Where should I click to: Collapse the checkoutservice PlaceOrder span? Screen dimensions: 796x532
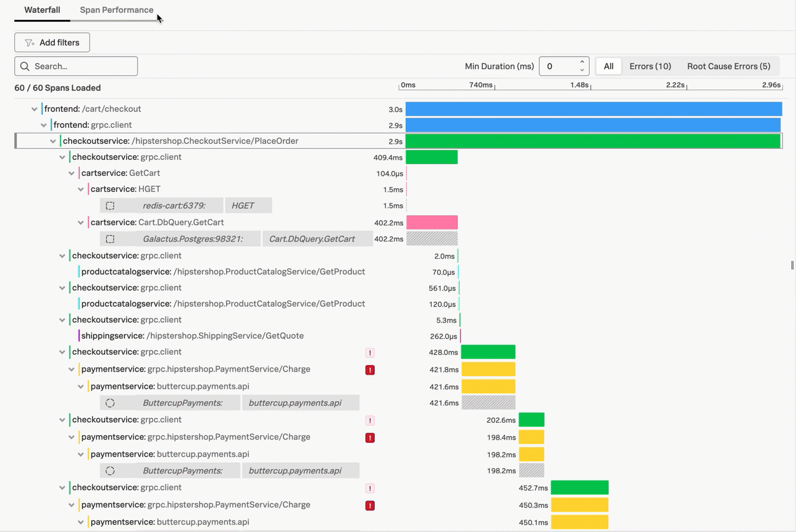[x=53, y=141]
